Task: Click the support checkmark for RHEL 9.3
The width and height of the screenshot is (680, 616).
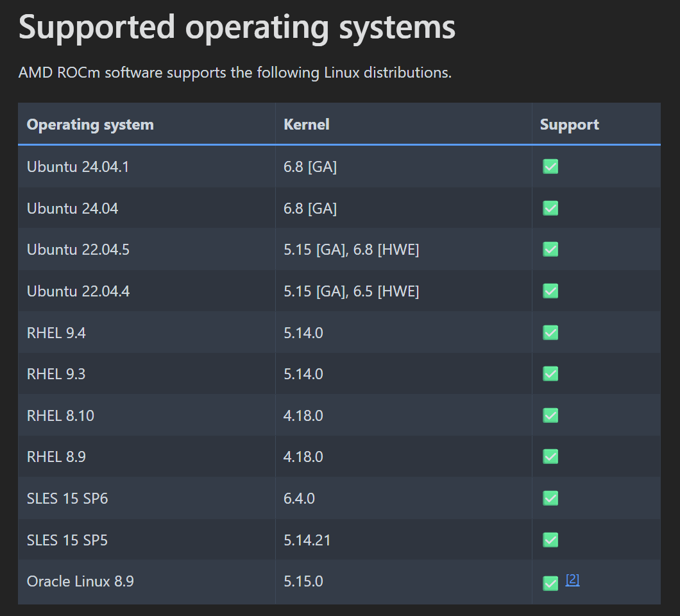Action: click(550, 374)
